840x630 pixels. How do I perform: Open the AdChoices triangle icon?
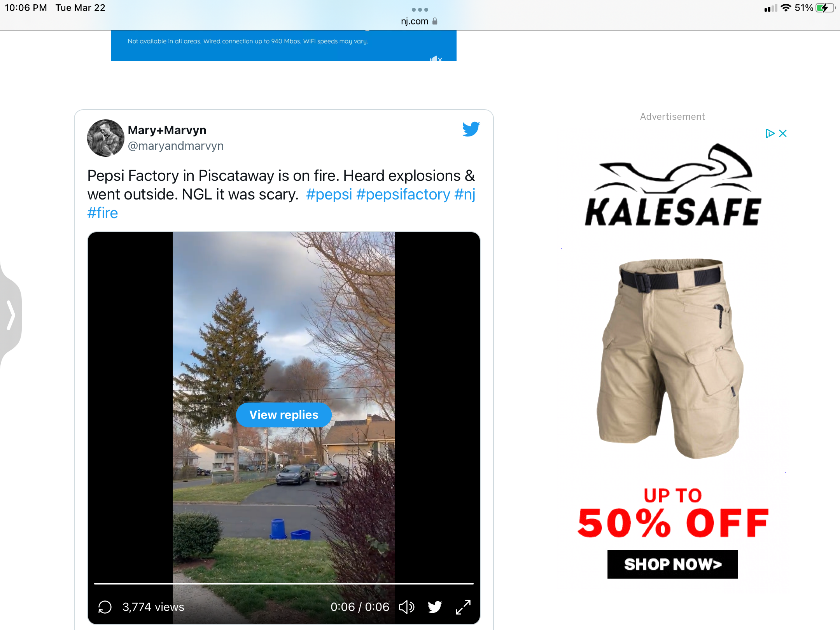[x=770, y=133]
